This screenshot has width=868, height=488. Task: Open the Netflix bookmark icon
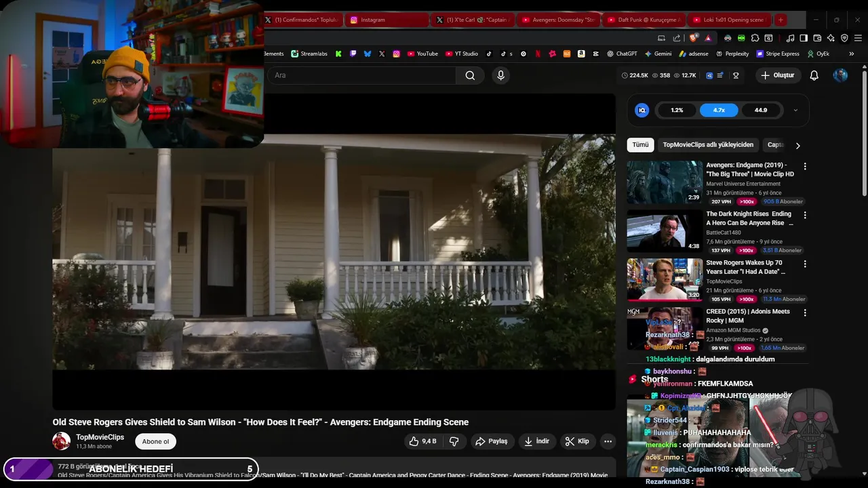tap(538, 54)
